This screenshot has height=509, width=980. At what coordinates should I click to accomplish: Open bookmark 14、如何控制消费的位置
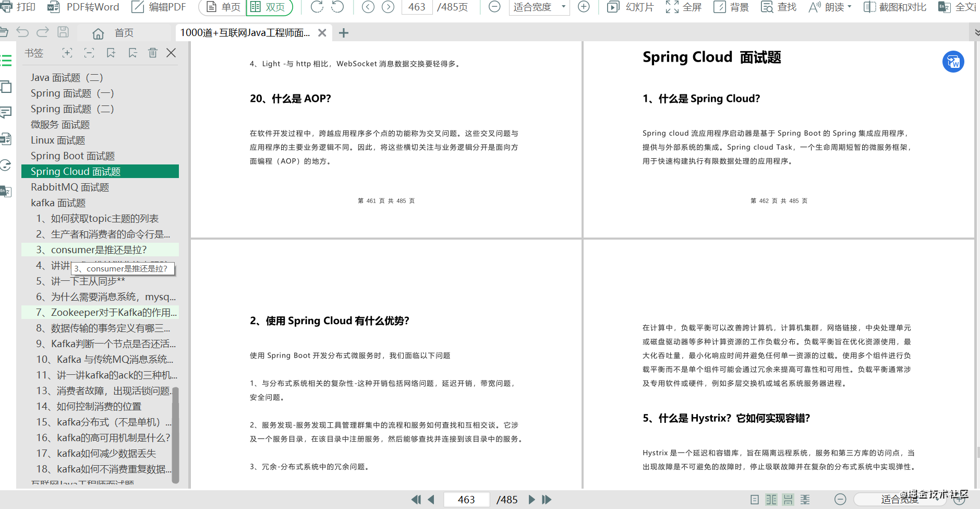tap(89, 407)
